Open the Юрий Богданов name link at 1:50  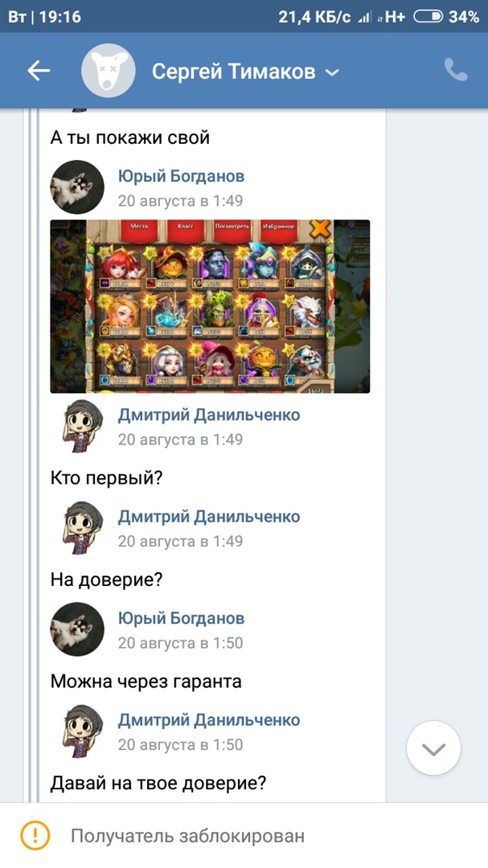(x=181, y=618)
